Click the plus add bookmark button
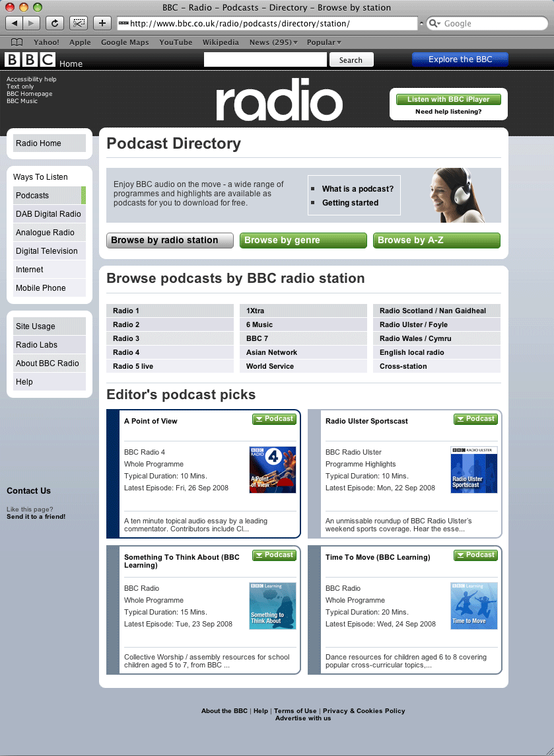 click(102, 23)
